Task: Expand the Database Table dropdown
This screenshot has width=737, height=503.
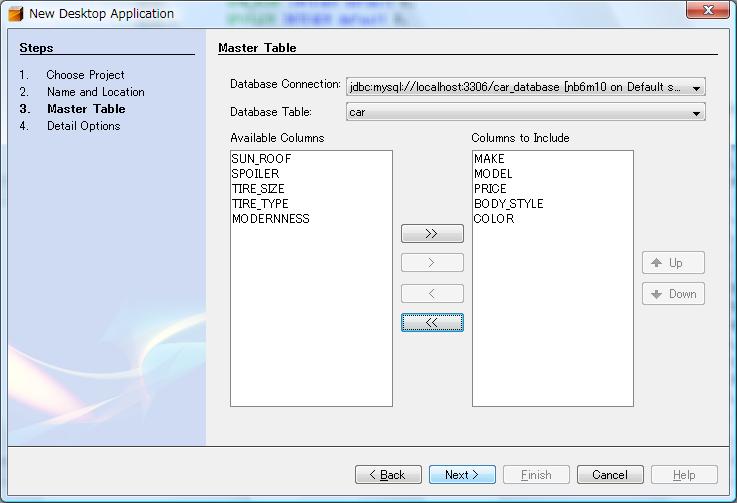Action: (x=696, y=113)
